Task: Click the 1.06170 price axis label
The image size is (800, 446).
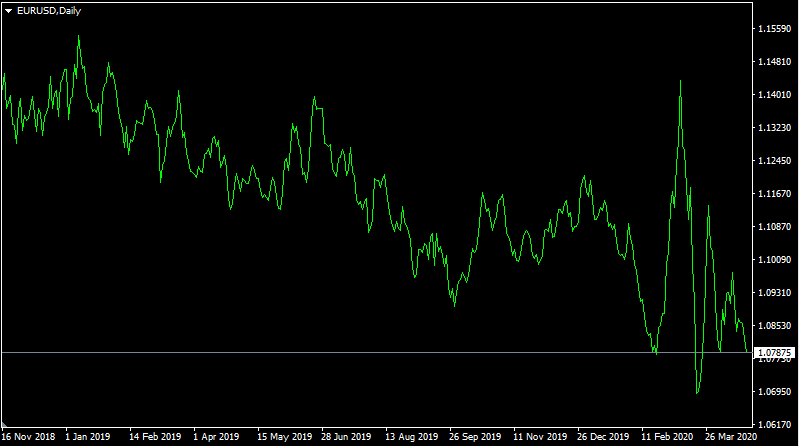Action: point(774,425)
